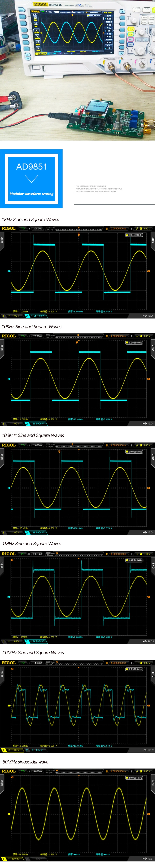Click the yellow CH1 button on the photographed oscilloscope

coord(131,29)
